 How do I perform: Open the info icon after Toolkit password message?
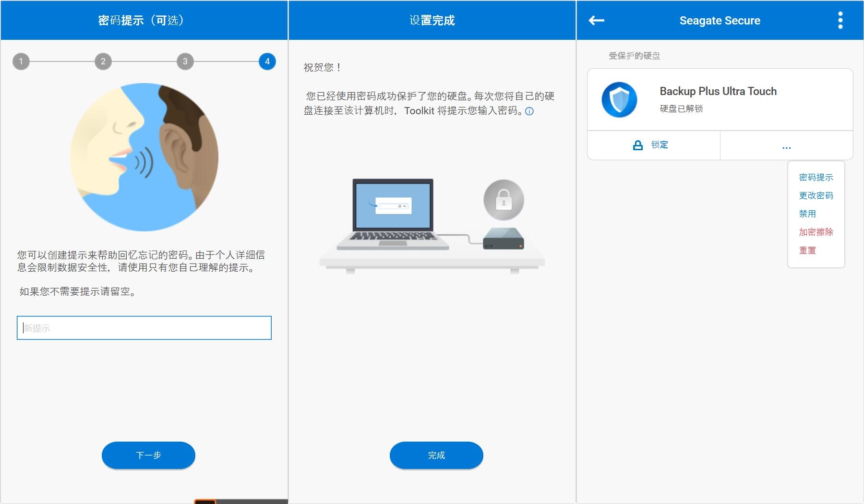click(x=529, y=111)
